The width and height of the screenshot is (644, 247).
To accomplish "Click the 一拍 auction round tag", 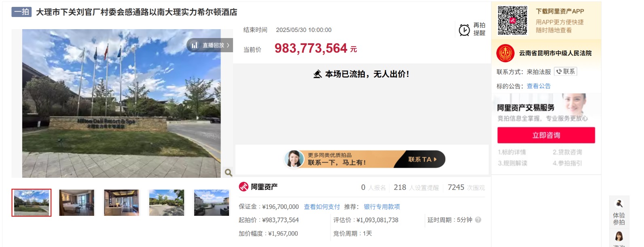I will pos(21,12).
